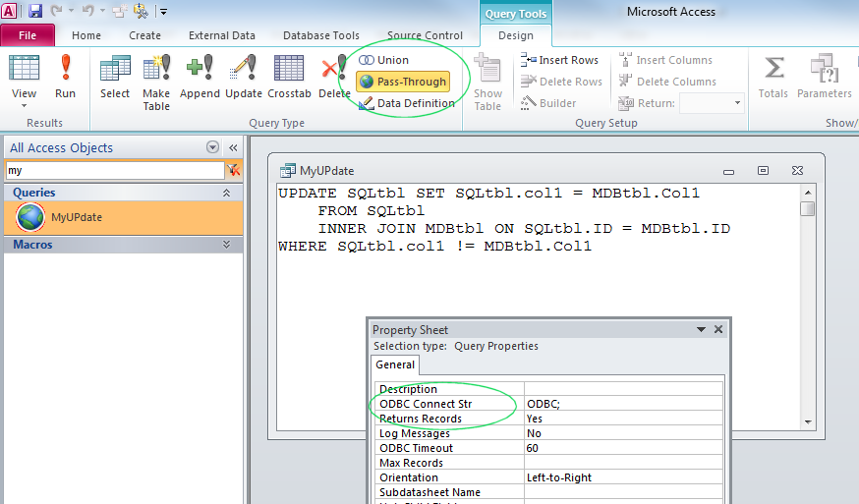This screenshot has width=859, height=504.
Task: Choose the Update query type
Action: [244, 77]
